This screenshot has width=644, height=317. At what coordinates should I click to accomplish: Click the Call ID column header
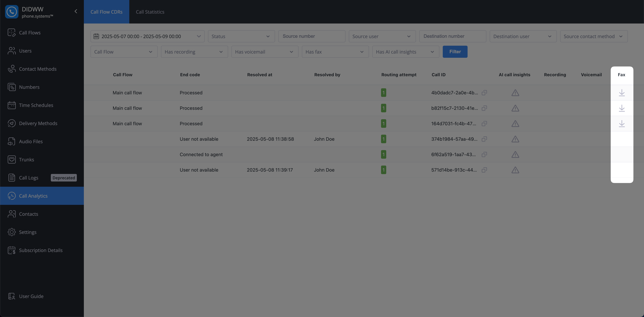(x=439, y=75)
